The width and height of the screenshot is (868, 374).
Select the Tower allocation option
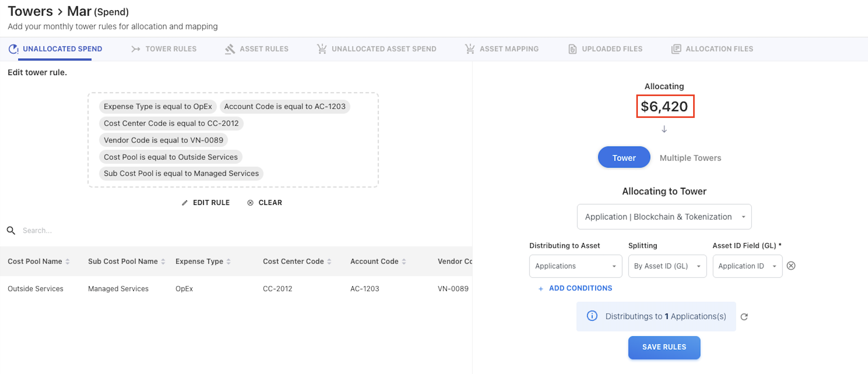tap(624, 157)
